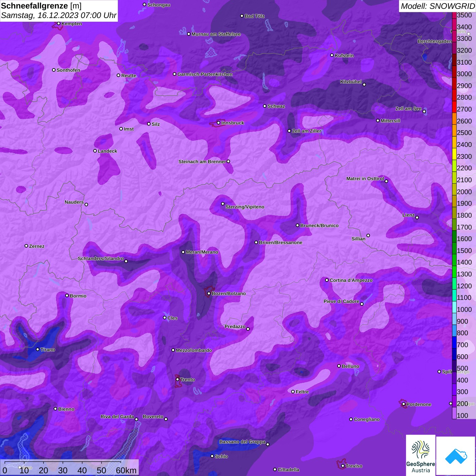
Task: Click the Imst city label
Action: (129, 129)
